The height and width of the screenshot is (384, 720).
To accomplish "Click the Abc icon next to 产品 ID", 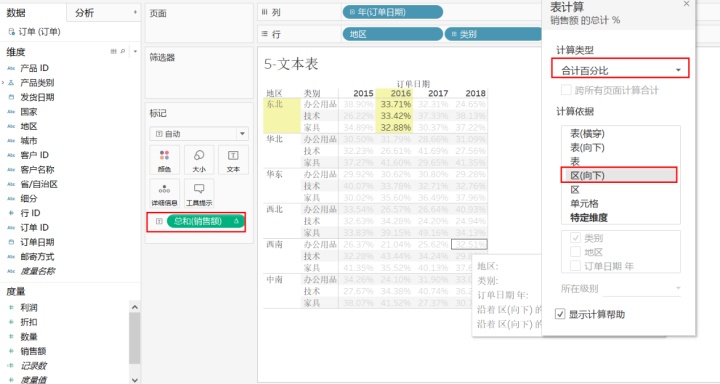I will [x=11, y=68].
